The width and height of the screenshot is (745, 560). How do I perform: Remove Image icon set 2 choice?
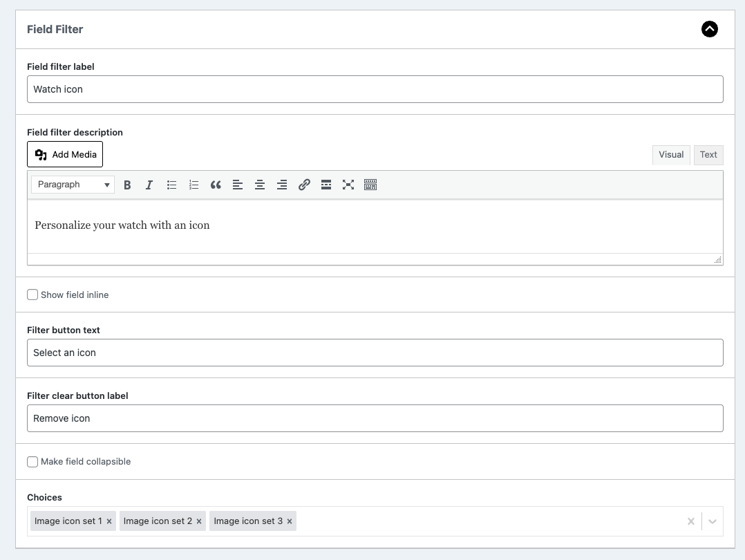point(199,521)
